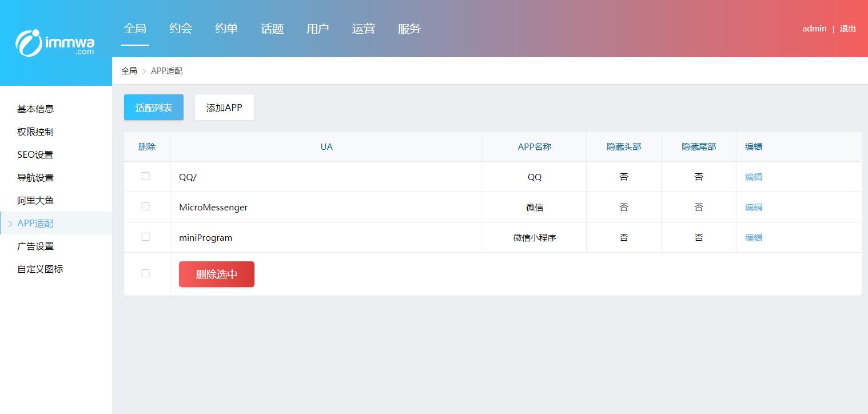Open the 添加APP tab
Screen dimensions: 868x414
click(x=224, y=108)
